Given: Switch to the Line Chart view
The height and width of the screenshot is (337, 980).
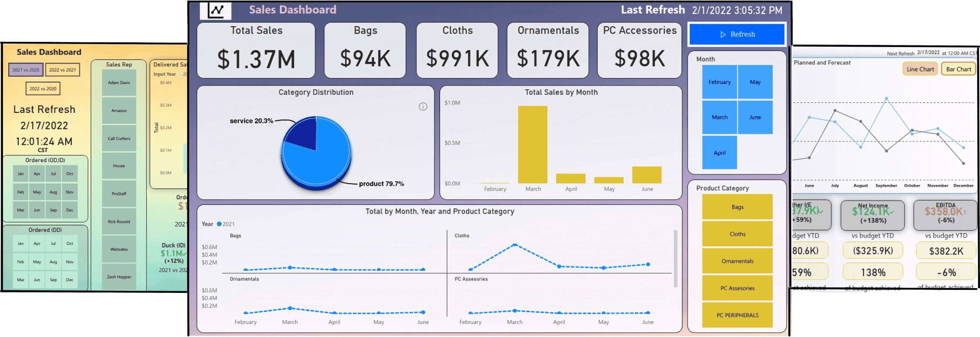Looking at the screenshot, I should pyautogui.click(x=920, y=69).
